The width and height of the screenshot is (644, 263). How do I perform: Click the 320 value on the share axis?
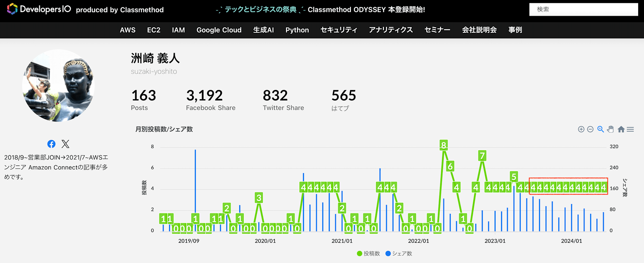[614, 146]
